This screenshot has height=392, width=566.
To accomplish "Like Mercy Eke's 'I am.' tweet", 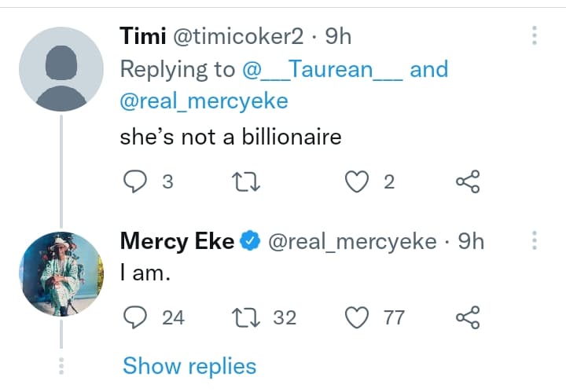I will click(x=358, y=317).
